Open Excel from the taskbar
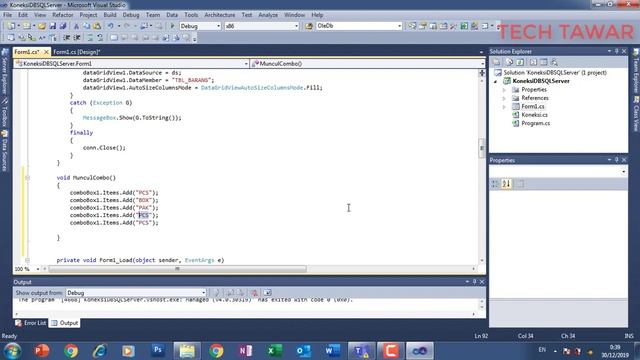Image resolution: width=640 pixels, height=360 pixels. 274,351
